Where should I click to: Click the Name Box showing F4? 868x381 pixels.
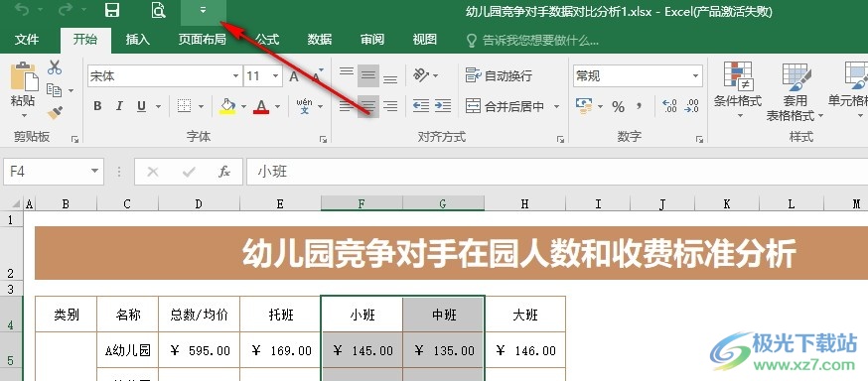coord(54,172)
